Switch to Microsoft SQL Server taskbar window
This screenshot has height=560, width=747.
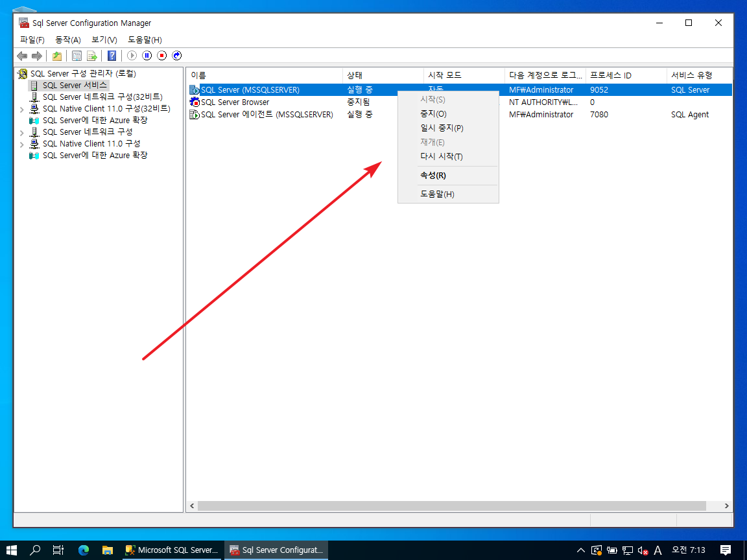[x=171, y=550]
